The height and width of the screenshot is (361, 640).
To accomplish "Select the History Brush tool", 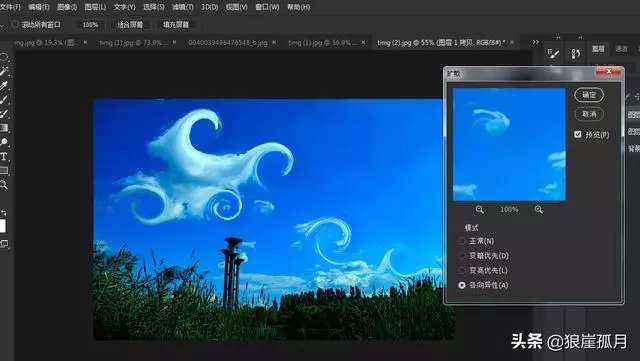I will click(x=4, y=114).
